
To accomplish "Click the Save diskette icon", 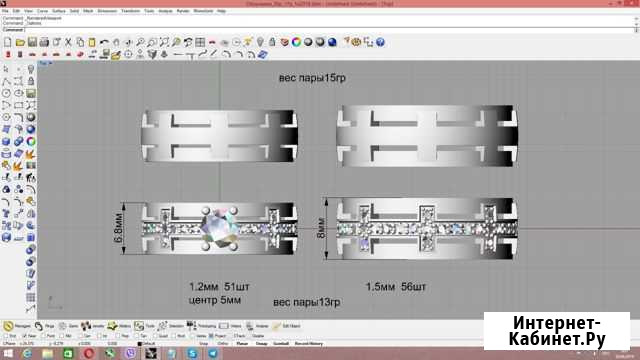I will pyautogui.click(x=32, y=42).
